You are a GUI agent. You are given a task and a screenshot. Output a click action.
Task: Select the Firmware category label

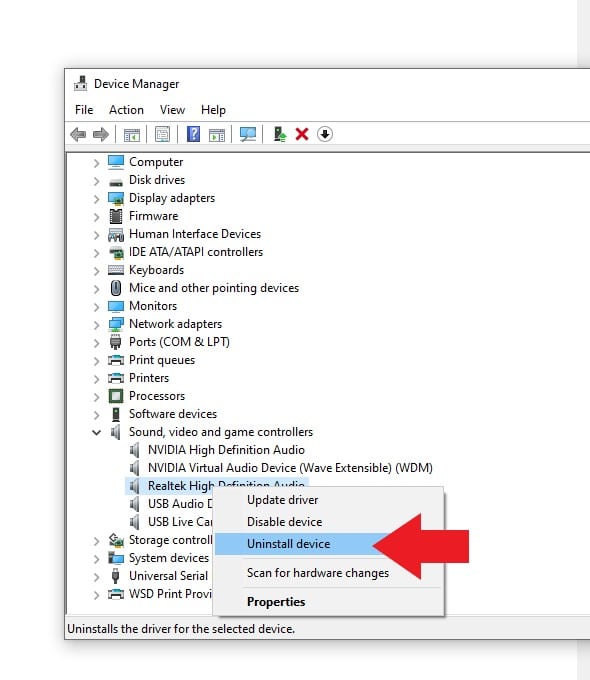154,216
